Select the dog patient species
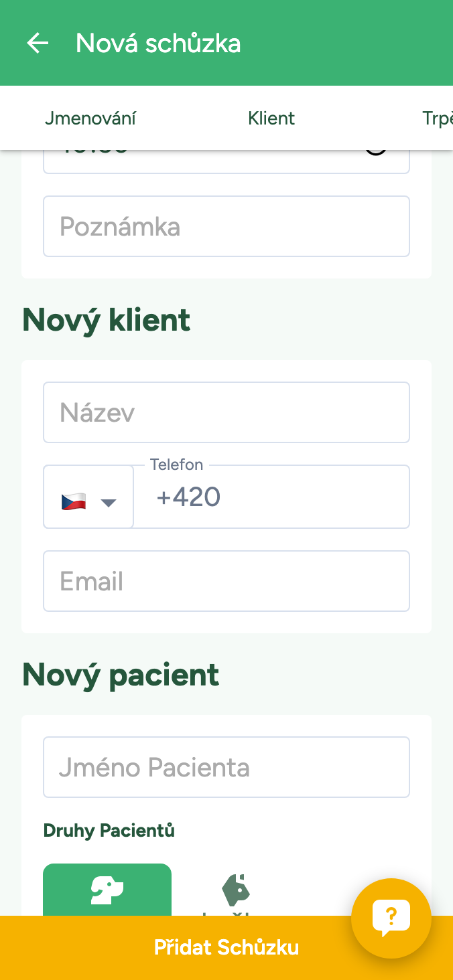Screen dimensions: 453x980 pos(107,890)
